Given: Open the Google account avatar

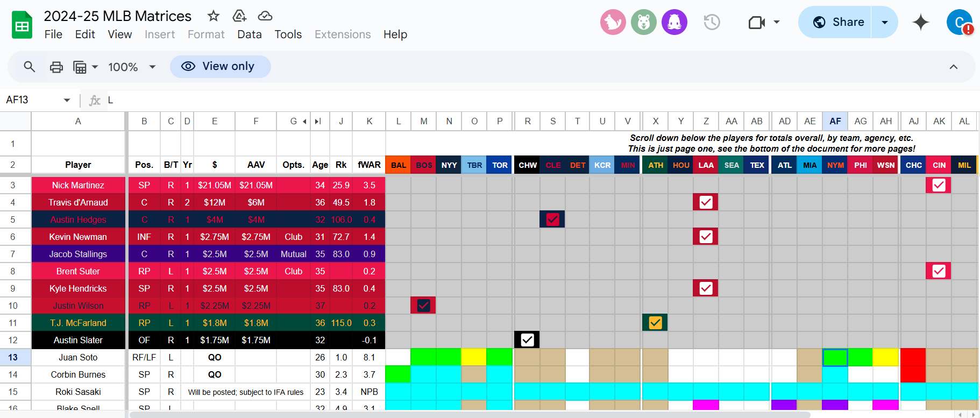Looking at the screenshot, I should (x=960, y=22).
